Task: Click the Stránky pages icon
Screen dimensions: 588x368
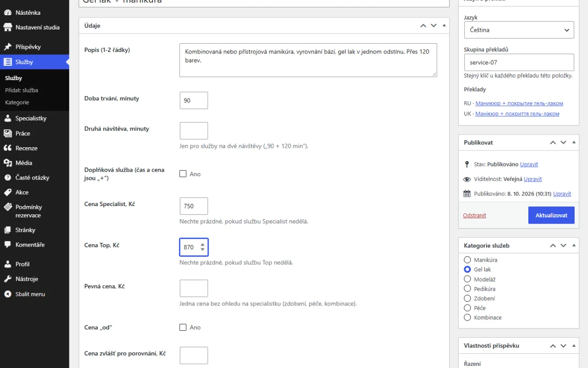Action: point(7,230)
